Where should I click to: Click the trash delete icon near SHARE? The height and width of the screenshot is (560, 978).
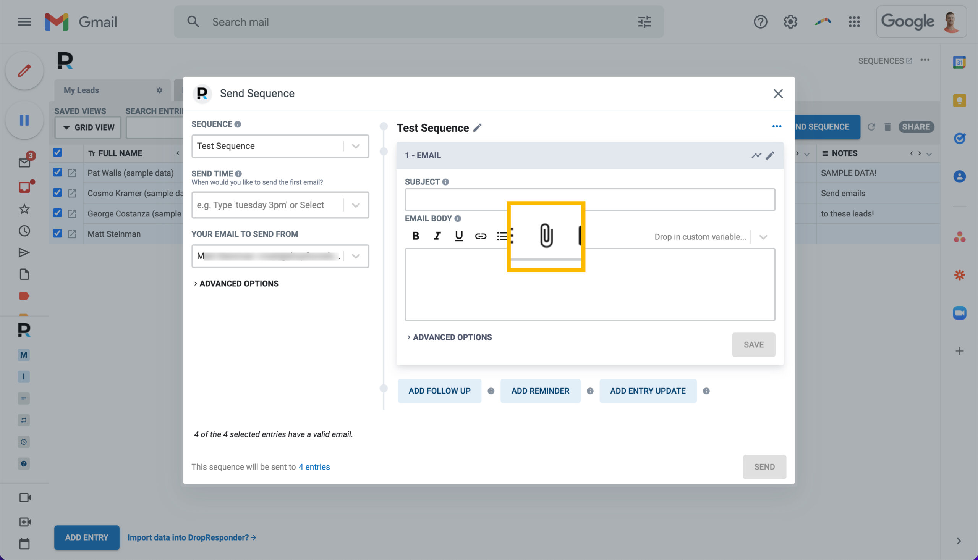click(x=887, y=127)
